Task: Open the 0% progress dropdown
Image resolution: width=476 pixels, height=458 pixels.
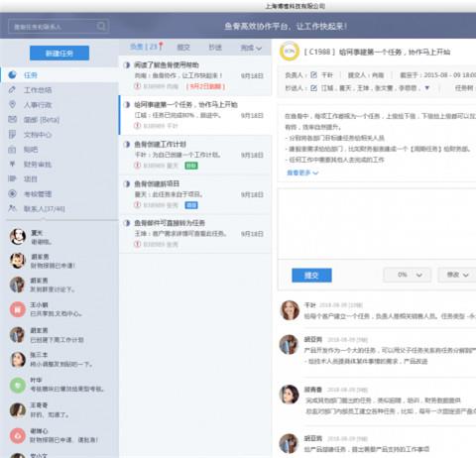Action: tap(407, 275)
